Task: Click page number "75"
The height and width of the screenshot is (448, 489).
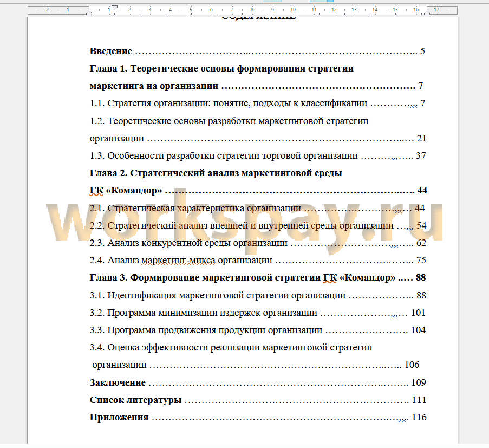Action: click(x=421, y=261)
